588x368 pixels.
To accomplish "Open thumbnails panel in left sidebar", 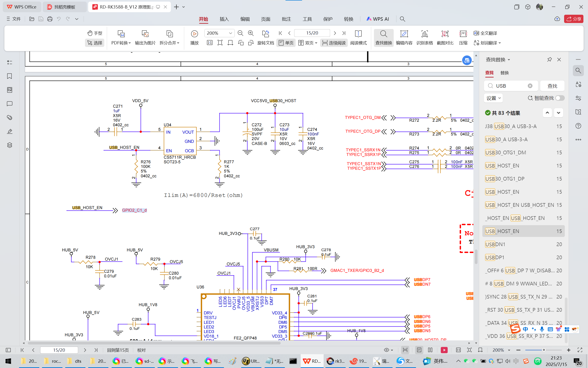I will [x=9, y=90].
